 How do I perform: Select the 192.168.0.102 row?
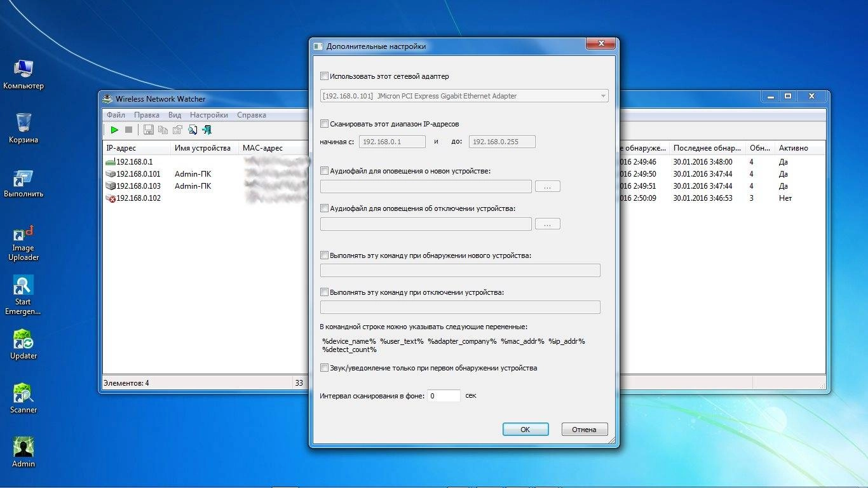(205, 198)
